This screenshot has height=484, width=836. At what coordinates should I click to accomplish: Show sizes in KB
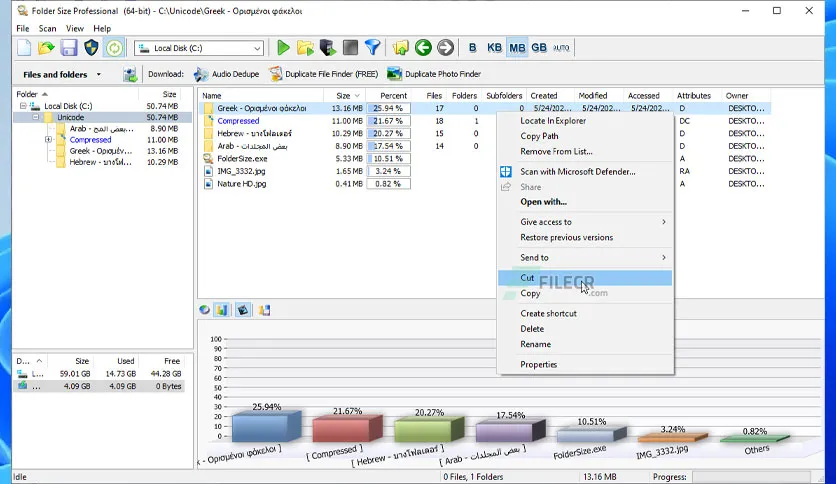(x=494, y=48)
